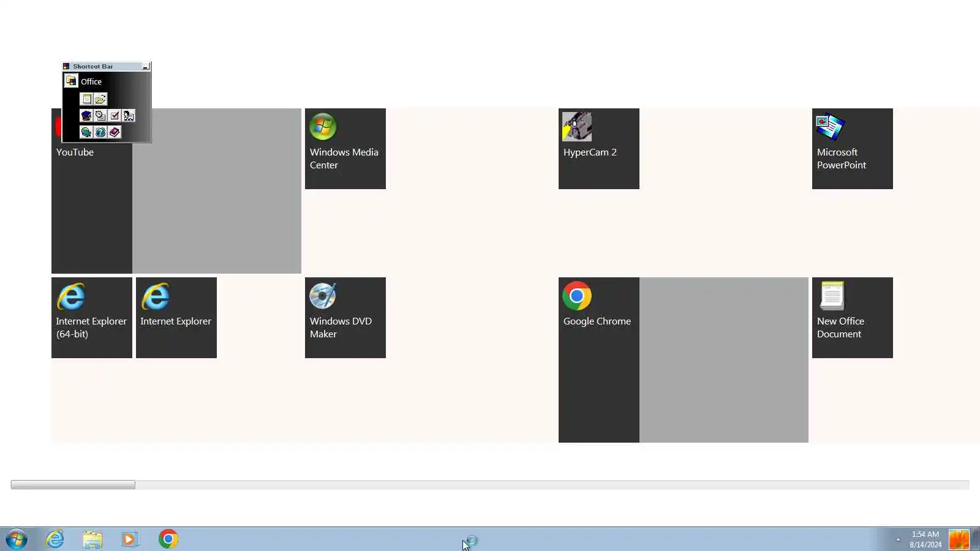Click the Internet Explorer taskbar icon
The image size is (980, 551).
(x=55, y=539)
